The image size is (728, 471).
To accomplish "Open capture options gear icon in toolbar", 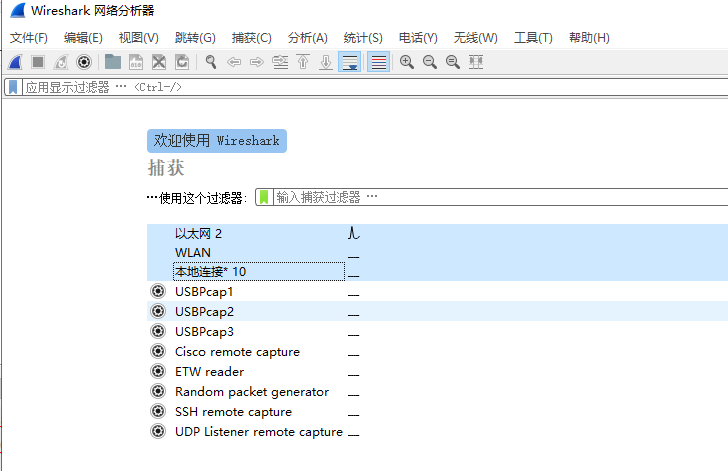I will point(84,62).
